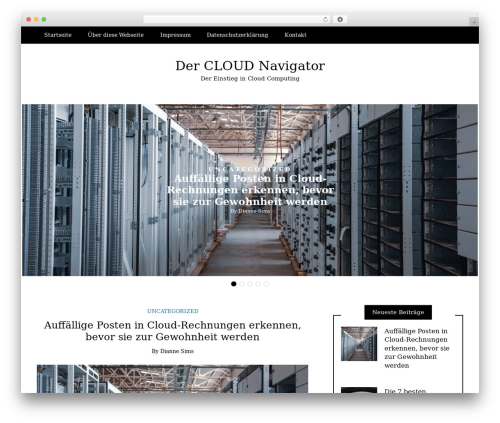Viewport: 500px width, 423px height.
Task: Open a new tab with plus button
Action: click(474, 22)
